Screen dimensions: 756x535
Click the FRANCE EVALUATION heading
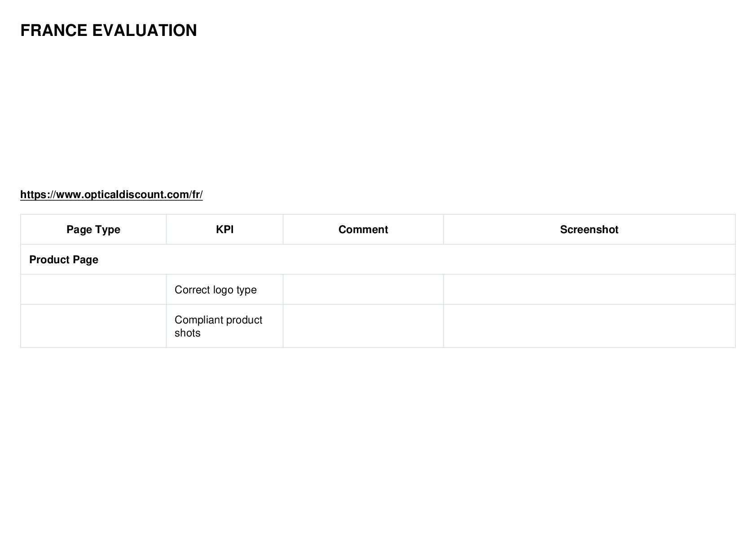click(109, 31)
